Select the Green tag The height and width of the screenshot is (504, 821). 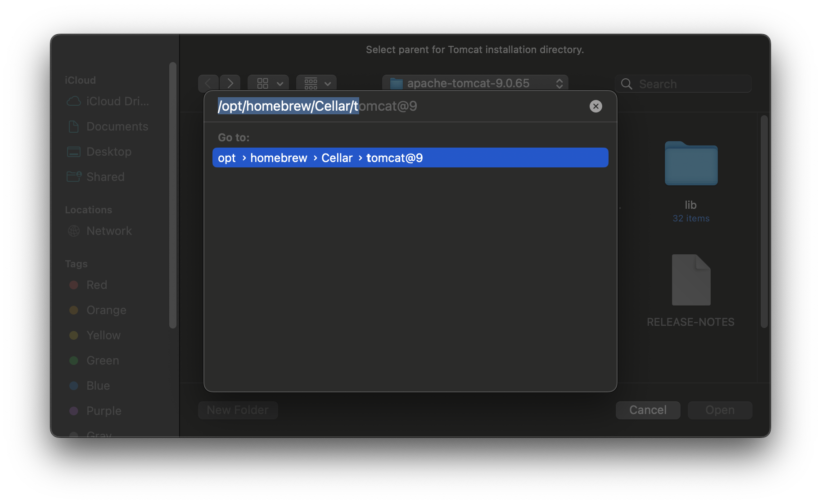click(95, 360)
